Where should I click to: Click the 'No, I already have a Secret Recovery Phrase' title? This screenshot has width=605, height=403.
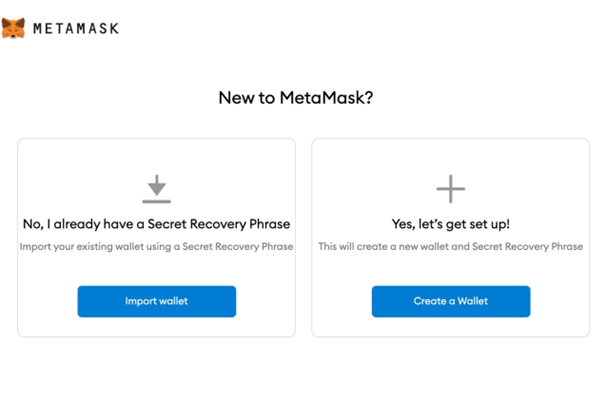[x=157, y=224]
